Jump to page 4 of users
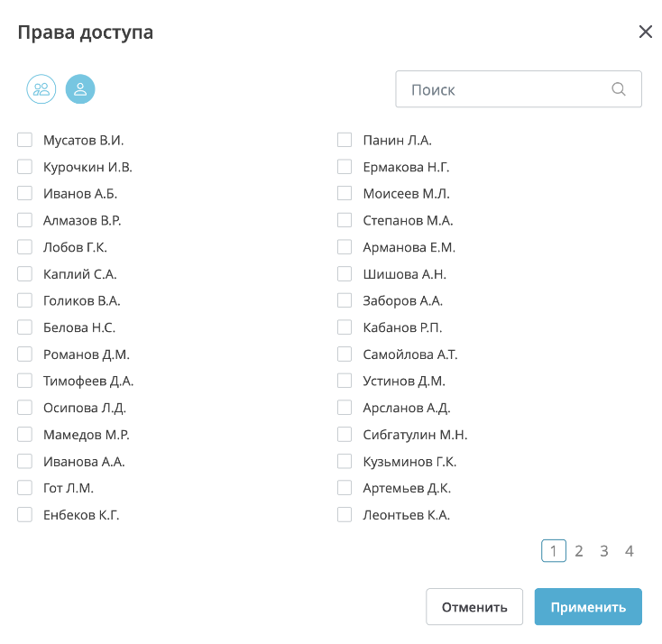Viewport: 662px width, 644px height. pyautogui.click(x=630, y=551)
